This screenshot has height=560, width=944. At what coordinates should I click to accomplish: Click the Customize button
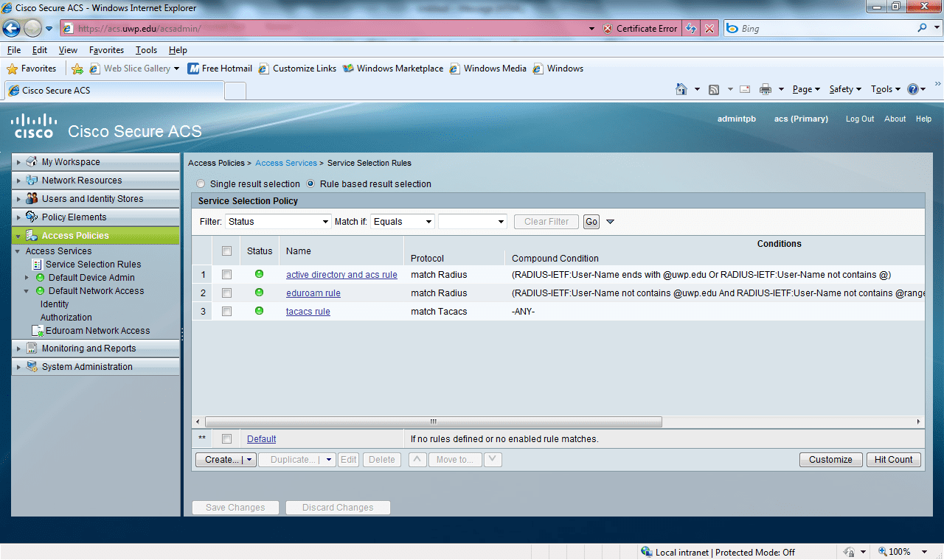coord(830,459)
